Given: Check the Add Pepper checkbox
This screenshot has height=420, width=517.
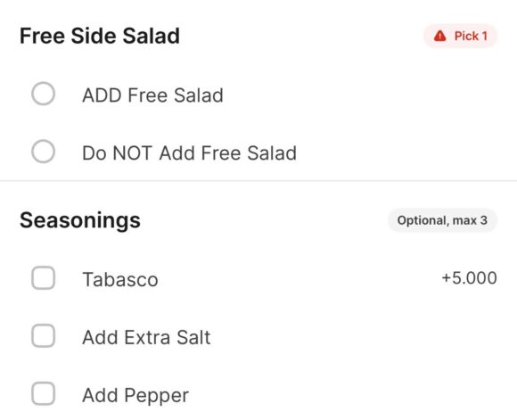Looking at the screenshot, I should (x=43, y=393).
